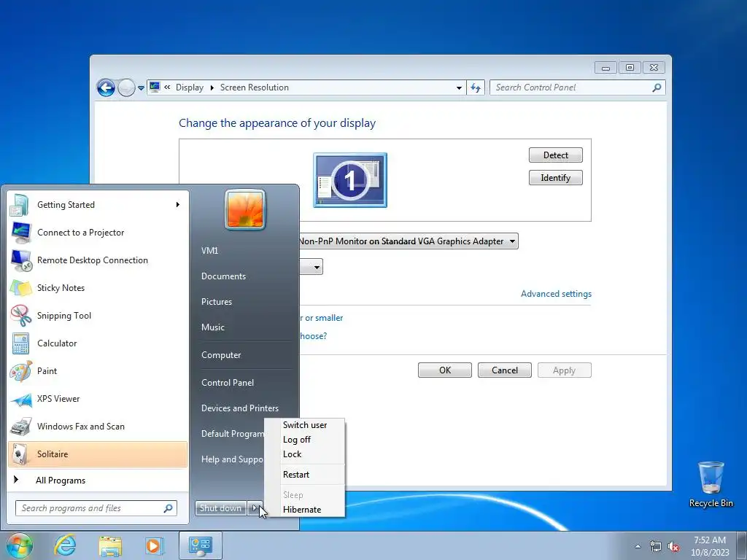Image resolution: width=747 pixels, height=560 pixels.
Task: Open the Recycle Bin on desktop
Action: coord(711,484)
